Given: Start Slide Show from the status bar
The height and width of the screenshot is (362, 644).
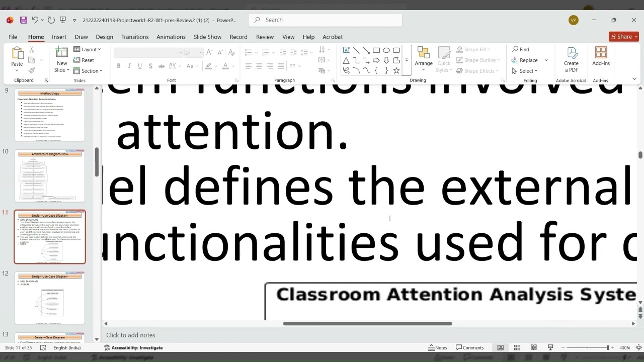Looking at the screenshot, I should click(x=550, y=347).
